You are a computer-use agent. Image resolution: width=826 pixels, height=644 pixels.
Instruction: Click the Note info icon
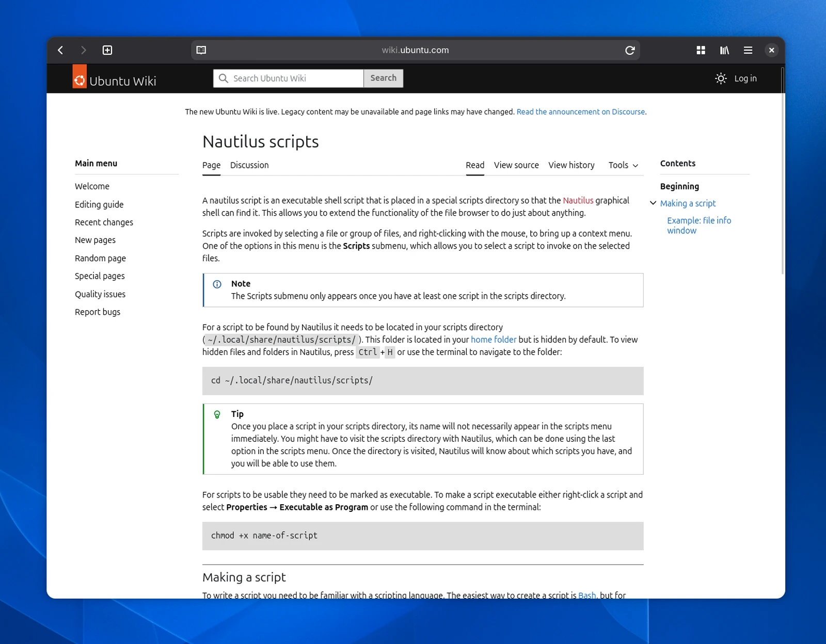coord(217,284)
